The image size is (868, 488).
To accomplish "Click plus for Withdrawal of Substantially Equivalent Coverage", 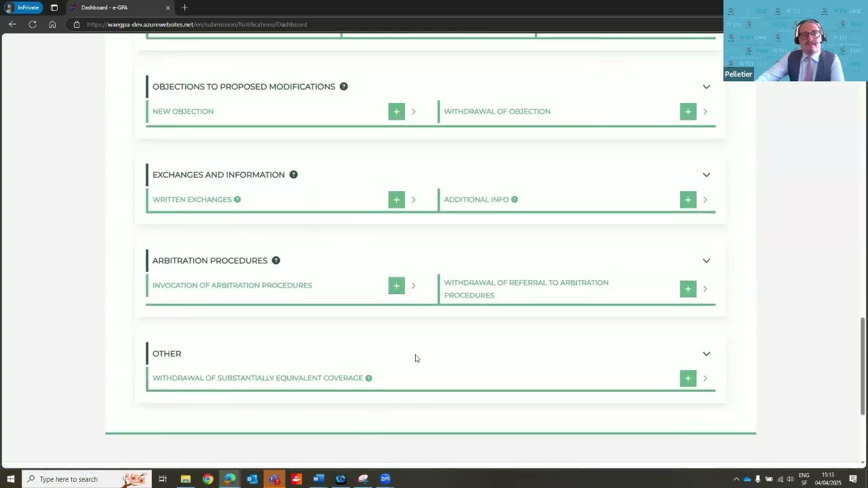I will point(688,378).
